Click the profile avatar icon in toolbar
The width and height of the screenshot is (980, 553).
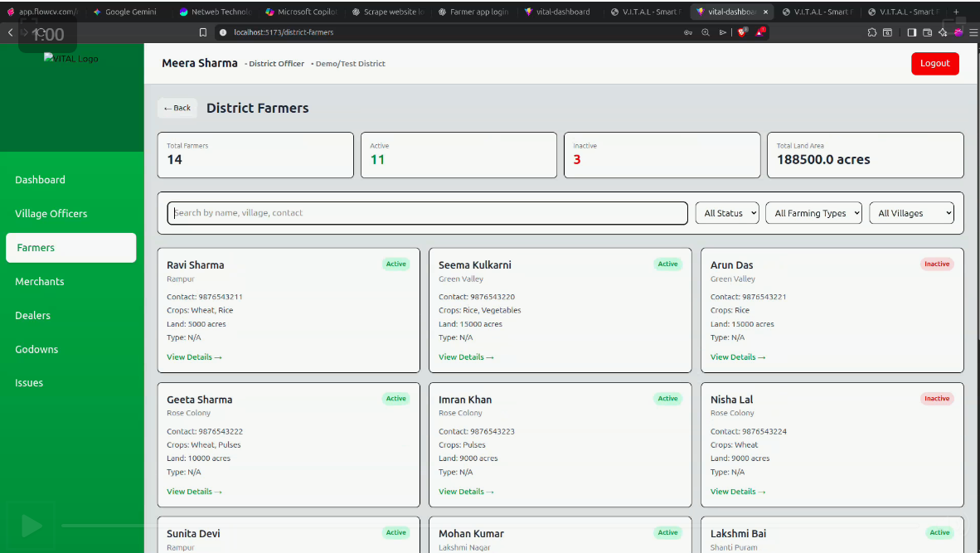[958, 32]
